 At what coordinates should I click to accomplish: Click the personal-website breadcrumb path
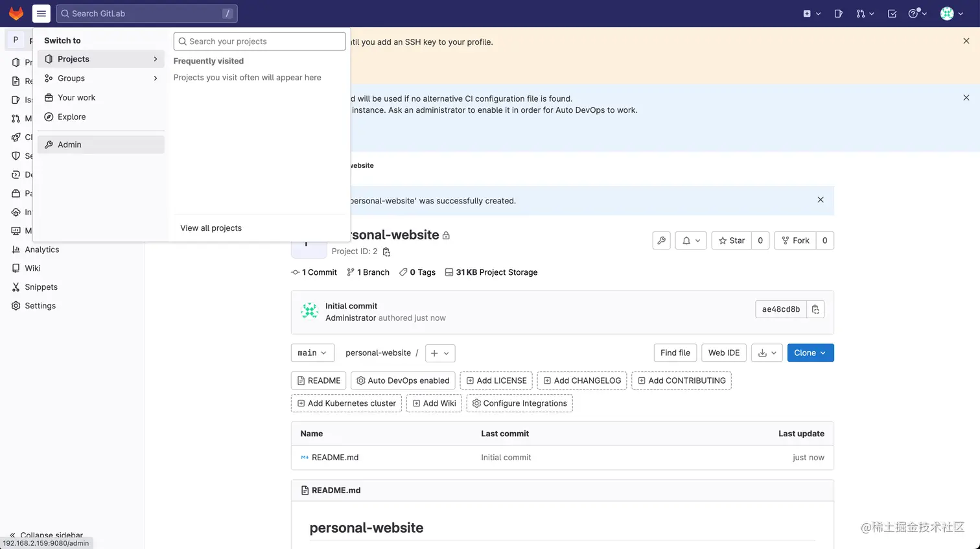coord(378,353)
